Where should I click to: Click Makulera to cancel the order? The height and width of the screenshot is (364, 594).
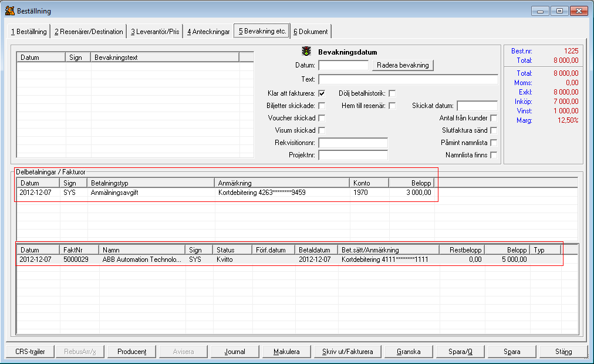[x=286, y=352]
